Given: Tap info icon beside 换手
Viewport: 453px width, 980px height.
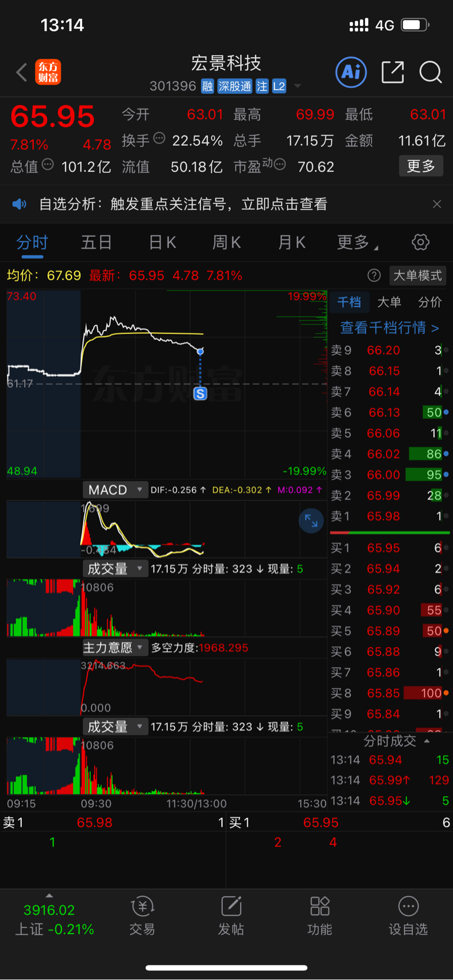Looking at the screenshot, I should [159, 138].
